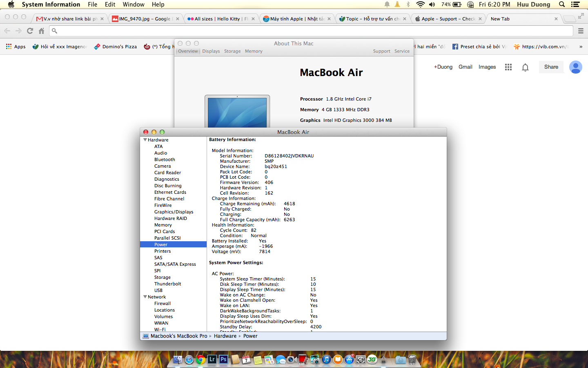Open the Google apps grid
Viewport: 588px width, 368px height.
pyautogui.click(x=508, y=67)
